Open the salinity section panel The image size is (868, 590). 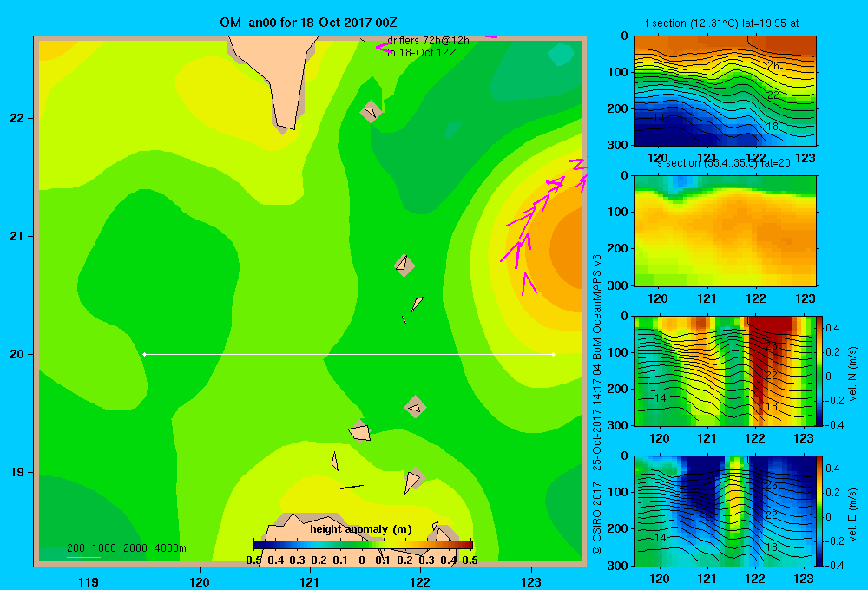(x=725, y=231)
